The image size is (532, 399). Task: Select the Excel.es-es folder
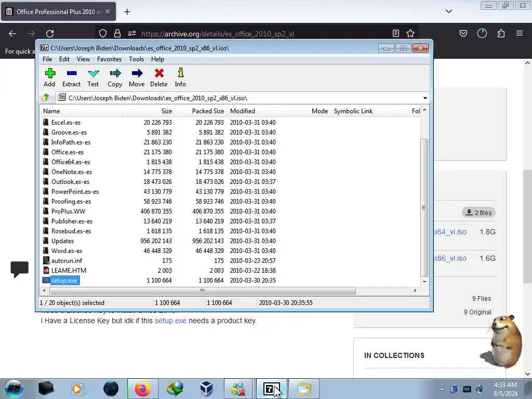[x=66, y=123]
